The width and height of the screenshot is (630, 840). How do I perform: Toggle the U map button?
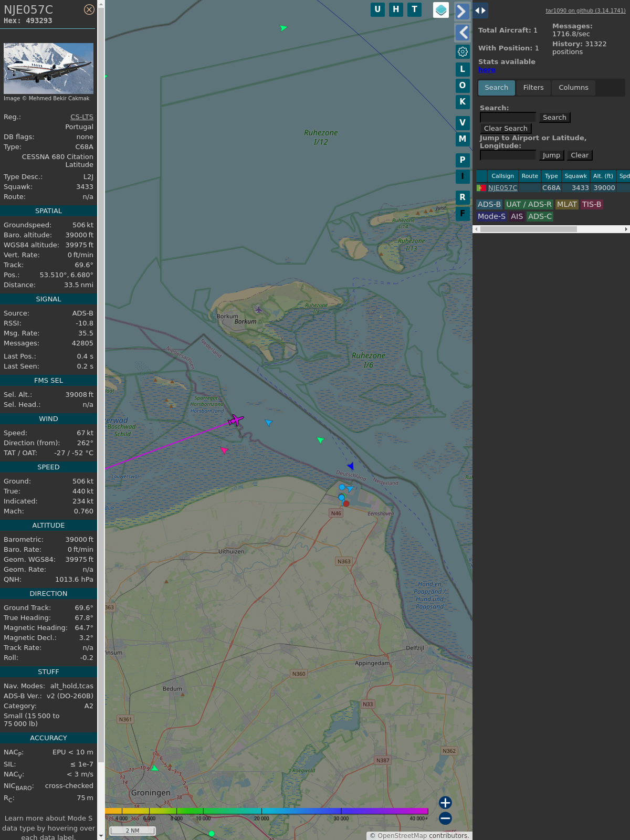[377, 9]
